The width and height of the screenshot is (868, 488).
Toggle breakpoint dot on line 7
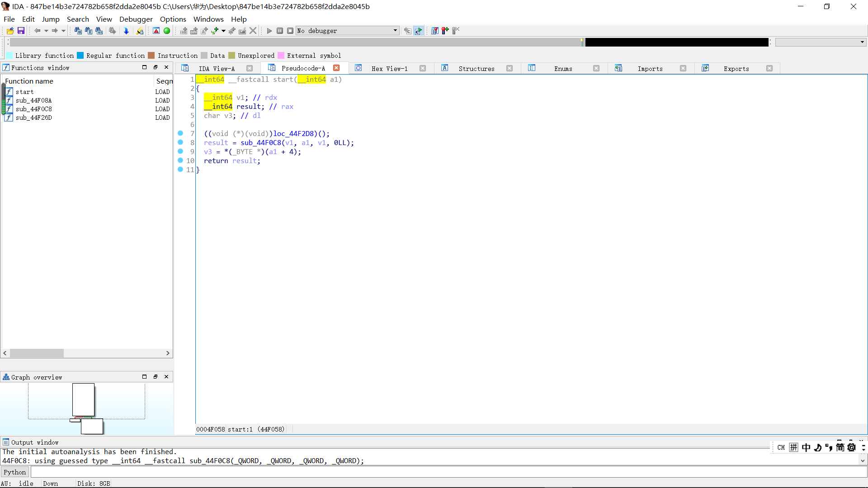180,133
